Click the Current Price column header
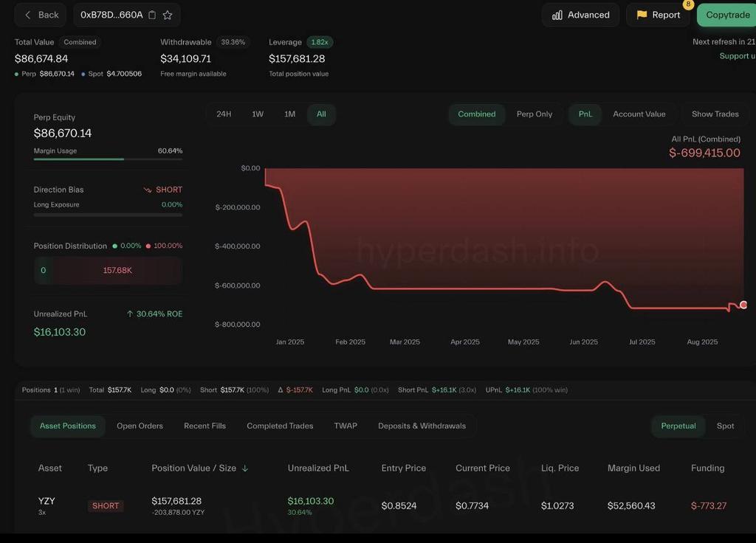756x543 pixels. tap(483, 468)
